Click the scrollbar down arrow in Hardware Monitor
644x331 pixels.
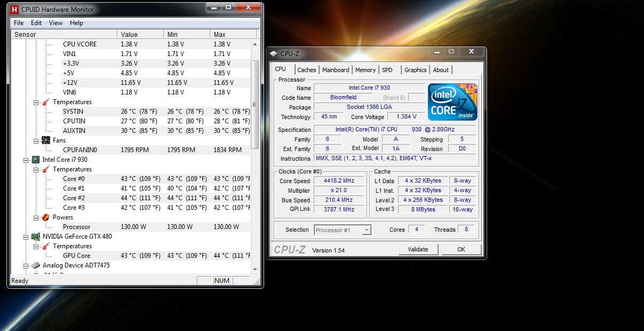(x=255, y=270)
